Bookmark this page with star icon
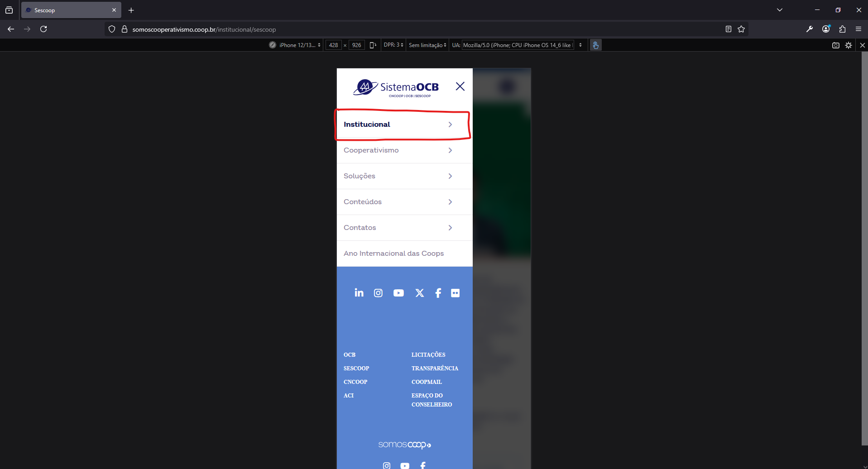Image resolution: width=868 pixels, height=469 pixels. [x=741, y=29]
